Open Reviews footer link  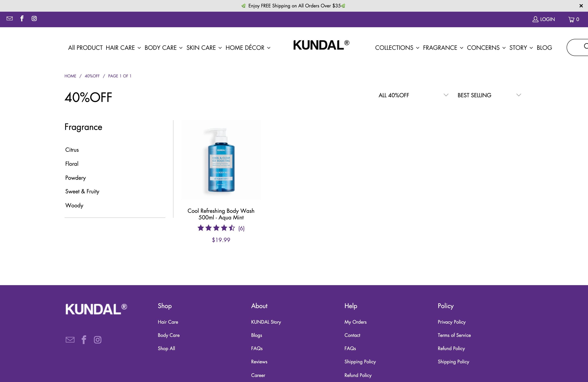[259, 362]
